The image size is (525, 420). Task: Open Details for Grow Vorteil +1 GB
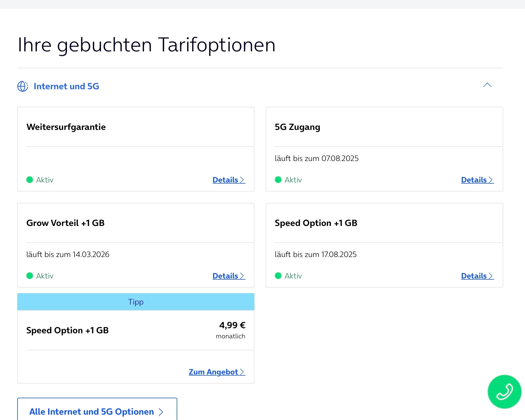228,276
